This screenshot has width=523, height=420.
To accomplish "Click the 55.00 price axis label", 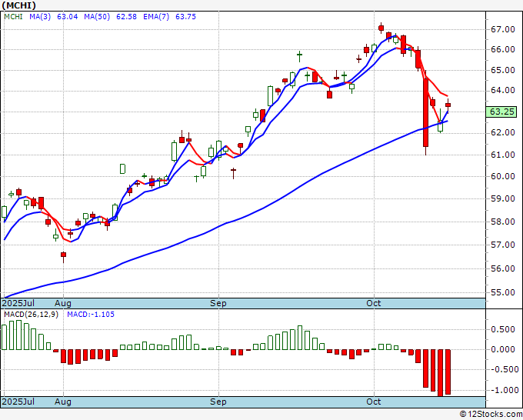I will coord(502,292).
